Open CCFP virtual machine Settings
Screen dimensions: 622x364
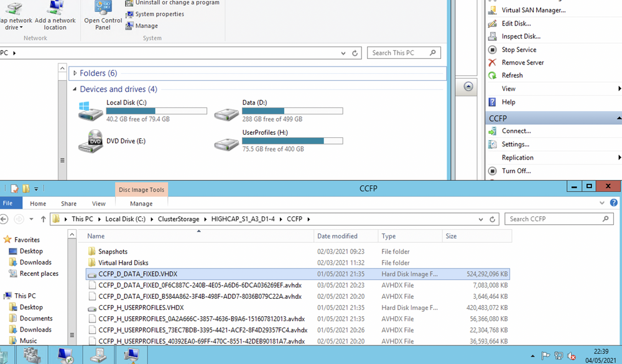click(515, 144)
